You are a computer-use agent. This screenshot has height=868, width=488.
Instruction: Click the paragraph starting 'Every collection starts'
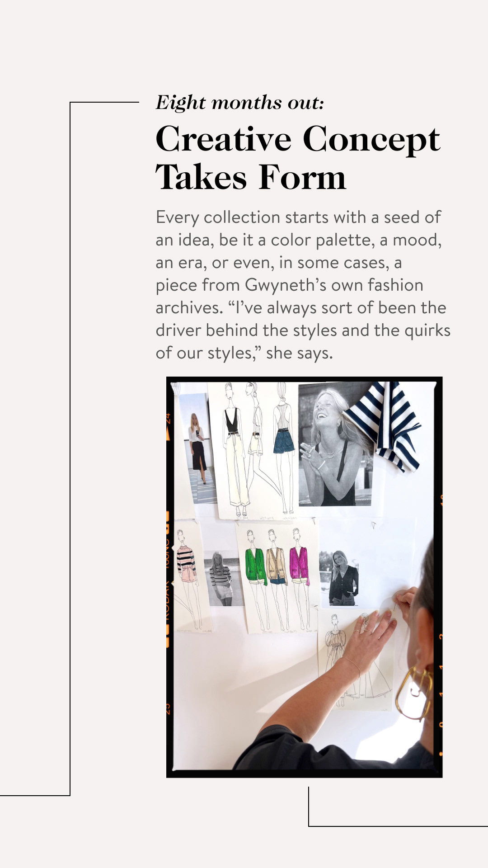pos(303,285)
